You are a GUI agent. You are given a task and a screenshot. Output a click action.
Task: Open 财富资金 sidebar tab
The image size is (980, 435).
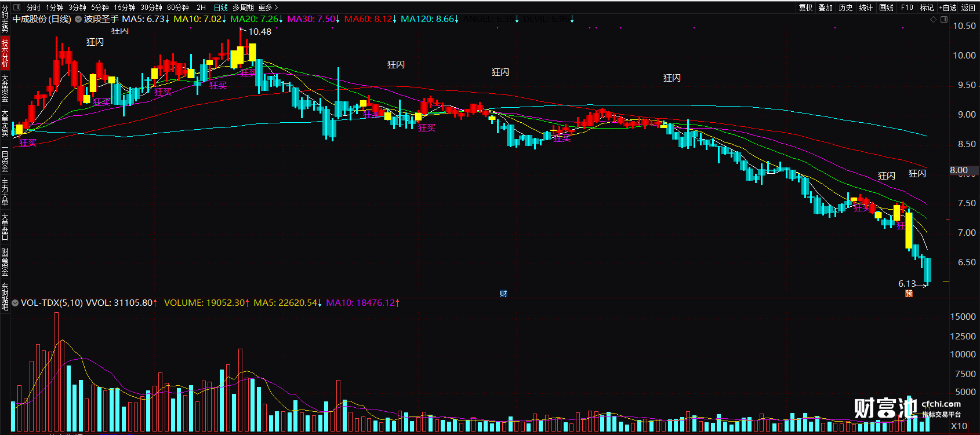tap(5, 262)
